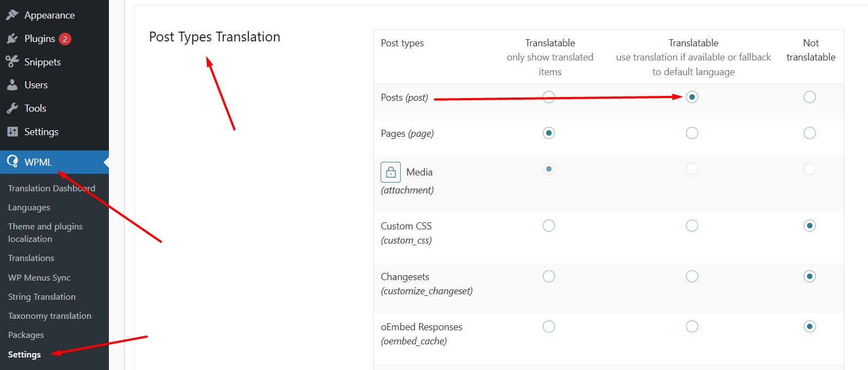This screenshot has width=868, height=370.
Task: Set Posts to only show translated items
Action: 549,97
